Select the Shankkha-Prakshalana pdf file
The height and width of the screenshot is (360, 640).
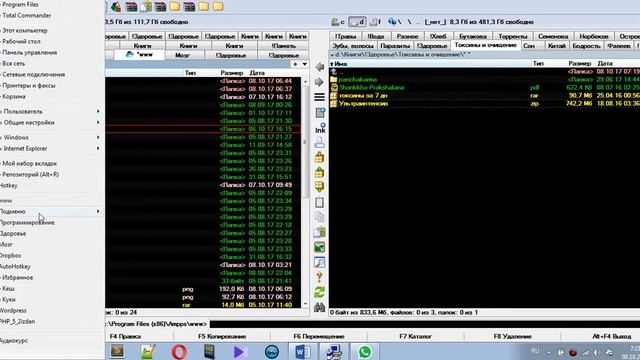tap(371, 87)
